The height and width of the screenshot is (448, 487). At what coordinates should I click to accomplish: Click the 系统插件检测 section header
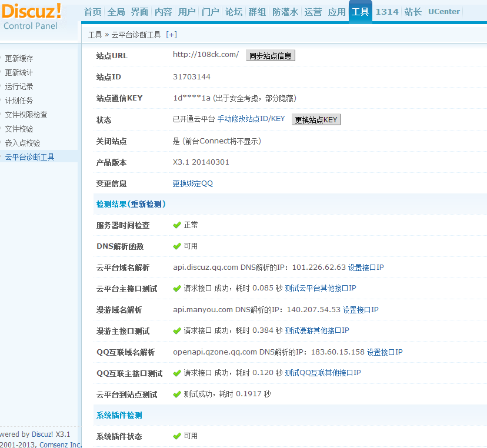[x=119, y=415]
